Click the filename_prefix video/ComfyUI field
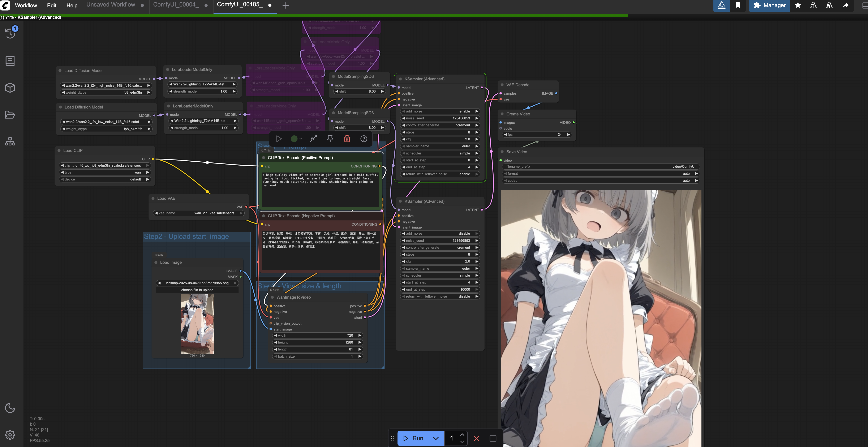This screenshot has height=447, width=868. 601,167
